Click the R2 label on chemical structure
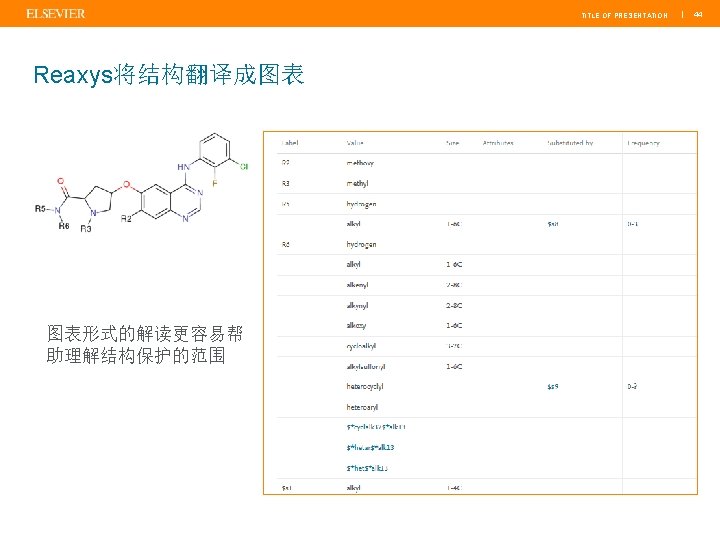 click(126, 219)
